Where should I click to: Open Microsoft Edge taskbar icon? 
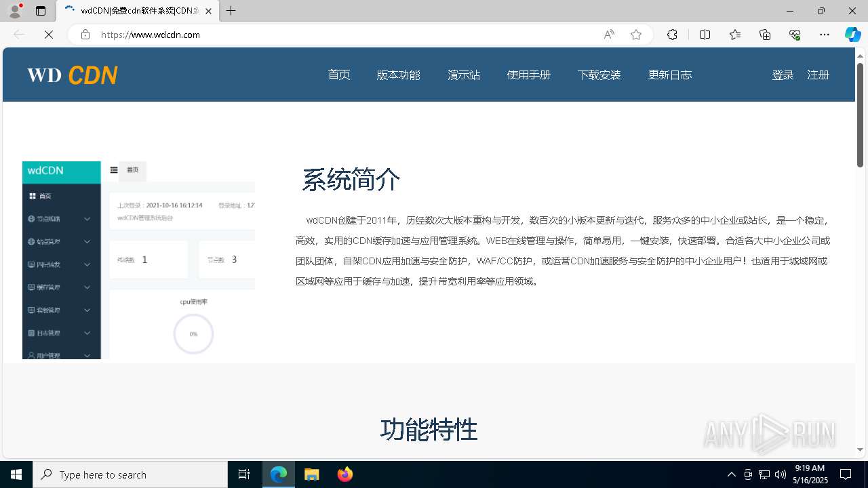(279, 474)
